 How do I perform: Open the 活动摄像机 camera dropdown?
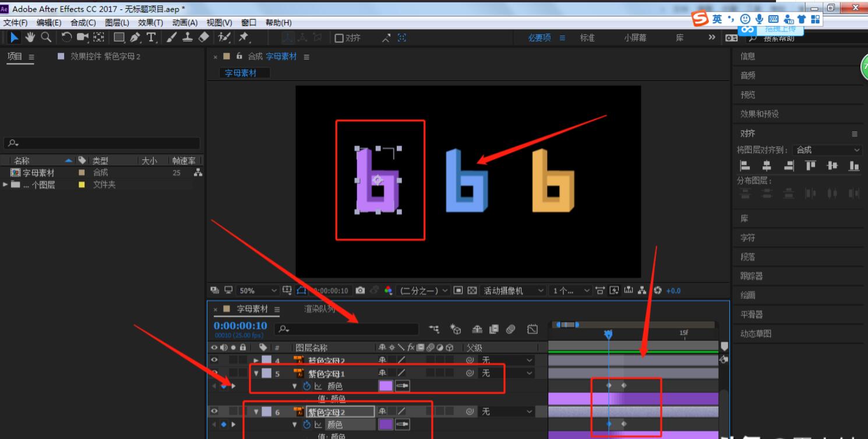pos(514,290)
